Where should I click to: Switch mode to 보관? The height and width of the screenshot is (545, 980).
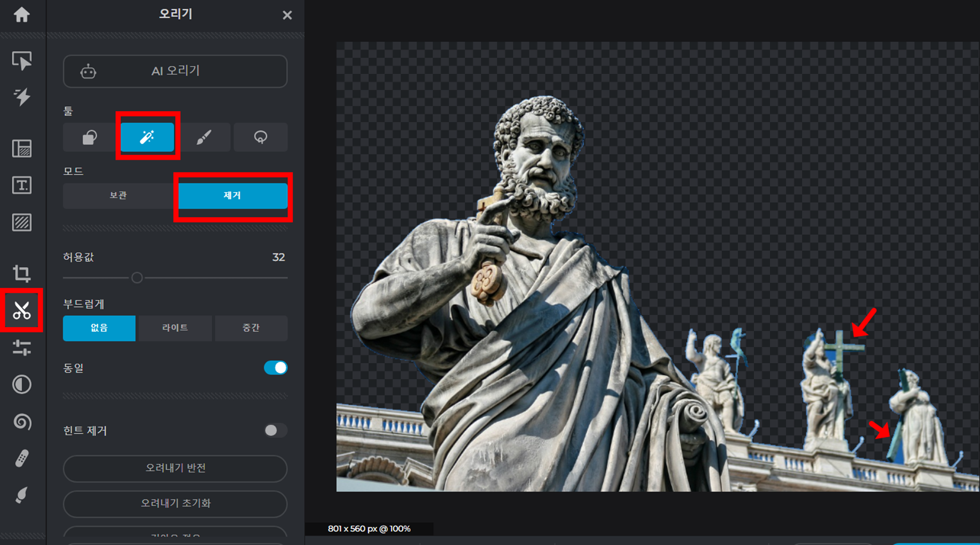[118, 196]
